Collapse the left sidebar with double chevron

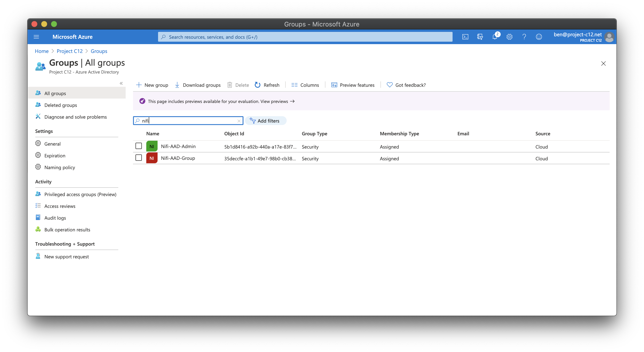point(121,83)
